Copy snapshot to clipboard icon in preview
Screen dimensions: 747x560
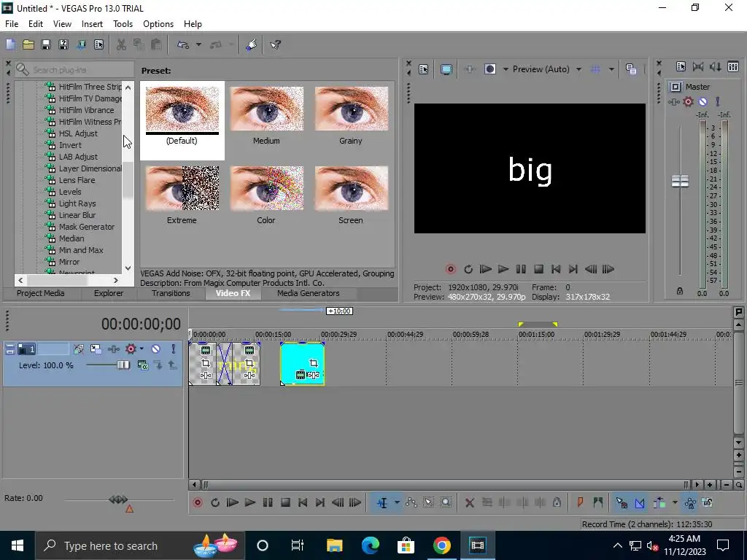(x=631, y=69)
